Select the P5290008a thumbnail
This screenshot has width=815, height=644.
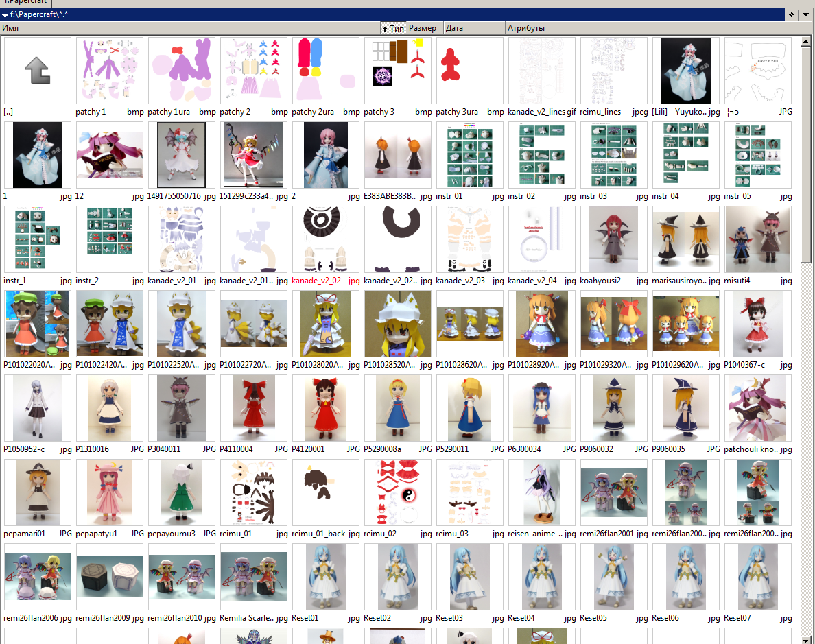point(398,408)
